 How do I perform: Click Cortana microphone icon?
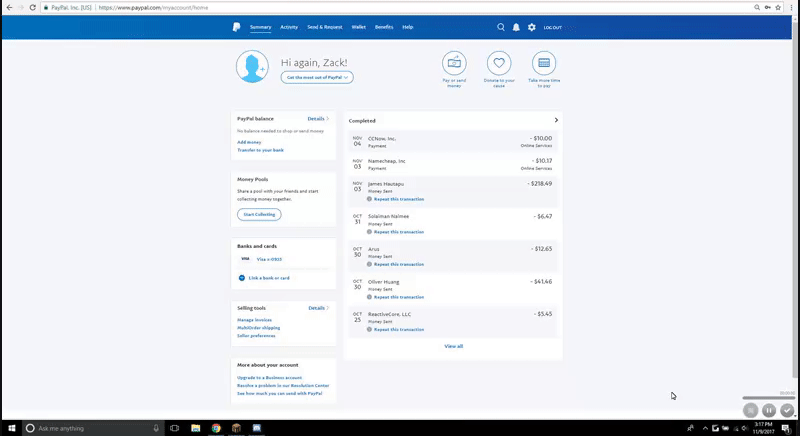click(156, 428)
